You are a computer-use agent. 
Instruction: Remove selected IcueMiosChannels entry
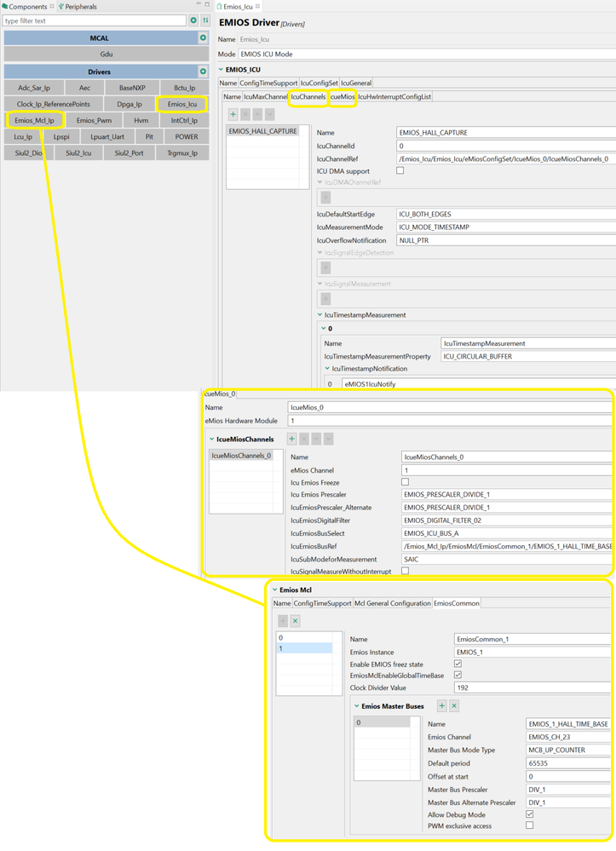tap(304, 439)
